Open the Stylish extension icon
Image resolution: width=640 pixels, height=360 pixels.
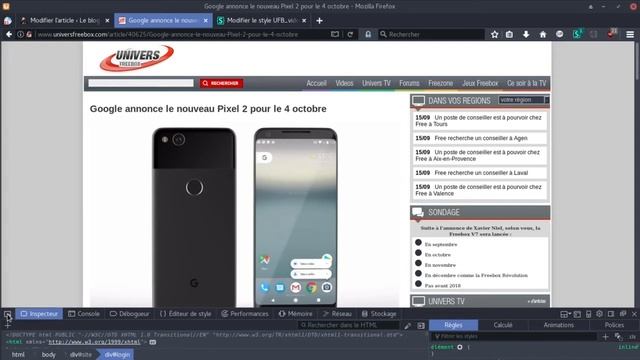(577, 34)
